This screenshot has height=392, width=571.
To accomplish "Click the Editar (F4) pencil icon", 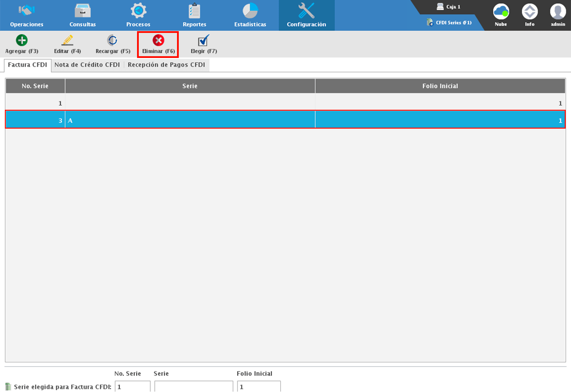I will point(67,40).
